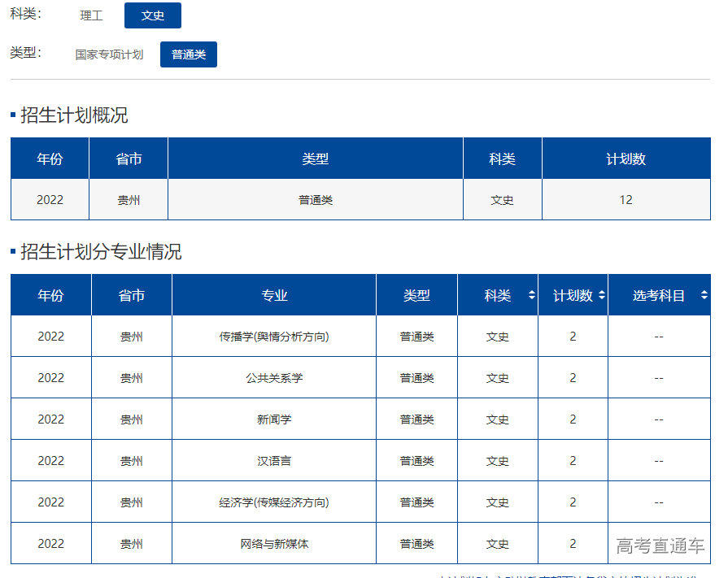Sort the 计划数 column using its sort arrows
The width and height of the screenshot is (728, 578).
pos(602,294)
